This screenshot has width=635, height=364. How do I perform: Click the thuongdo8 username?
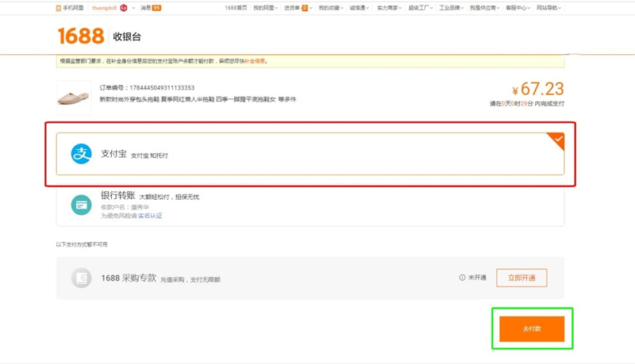click(x=104, y=8)
